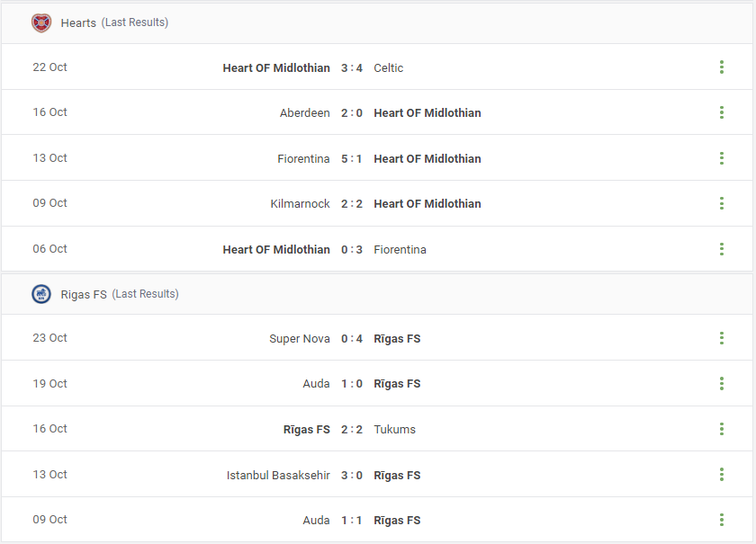
Task: Open three-dot menu for Aberdeen 2:0 match
Action: tap(721, 112)
